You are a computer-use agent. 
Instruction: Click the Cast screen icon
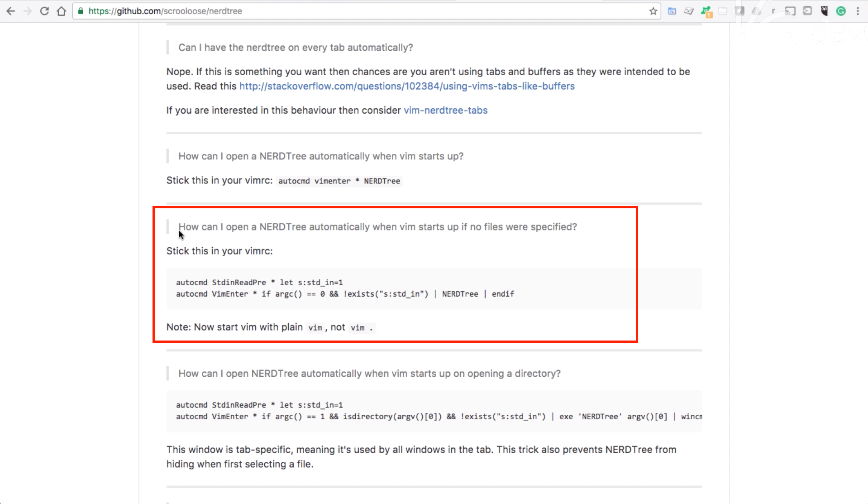790,11
